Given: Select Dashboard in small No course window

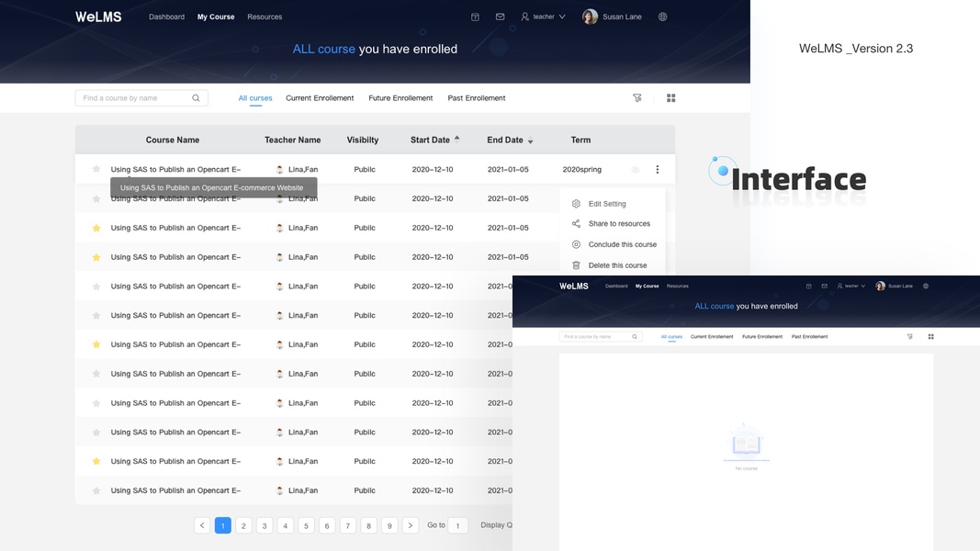Looking at the screenshot, I should point(616,287).
